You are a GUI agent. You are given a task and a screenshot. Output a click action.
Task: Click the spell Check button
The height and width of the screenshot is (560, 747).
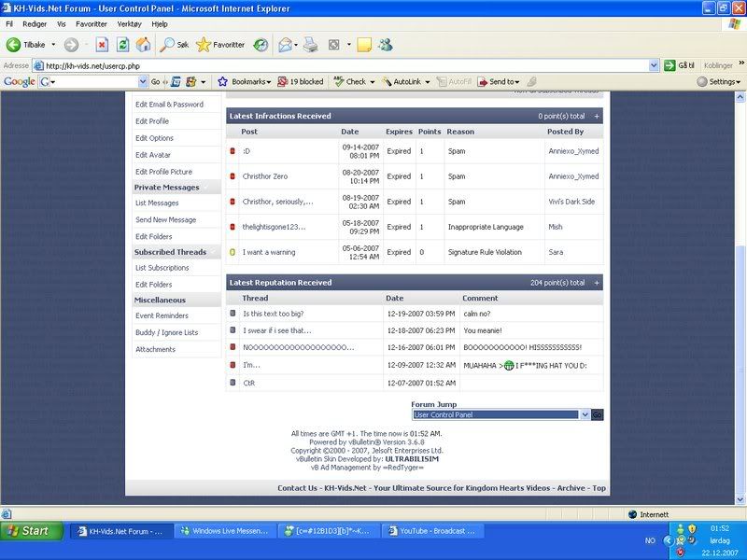[350, 81]
